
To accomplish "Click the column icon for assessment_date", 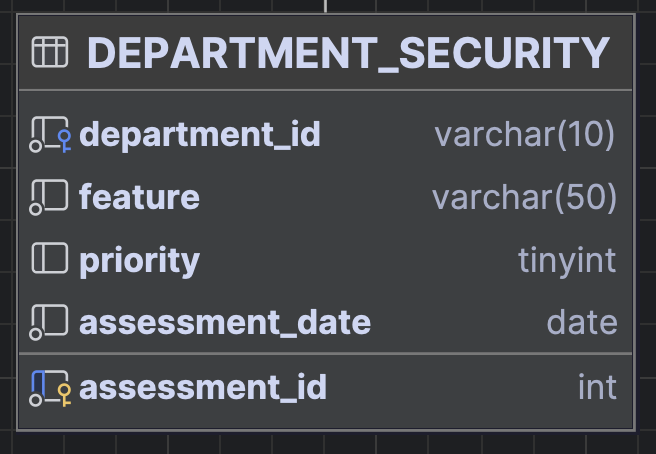I will 49,322.
